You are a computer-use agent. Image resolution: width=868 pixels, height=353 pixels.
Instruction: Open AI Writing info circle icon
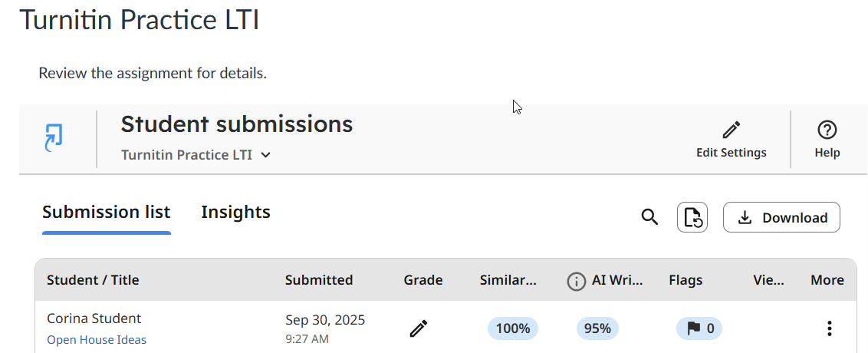[x=576, y=281]
